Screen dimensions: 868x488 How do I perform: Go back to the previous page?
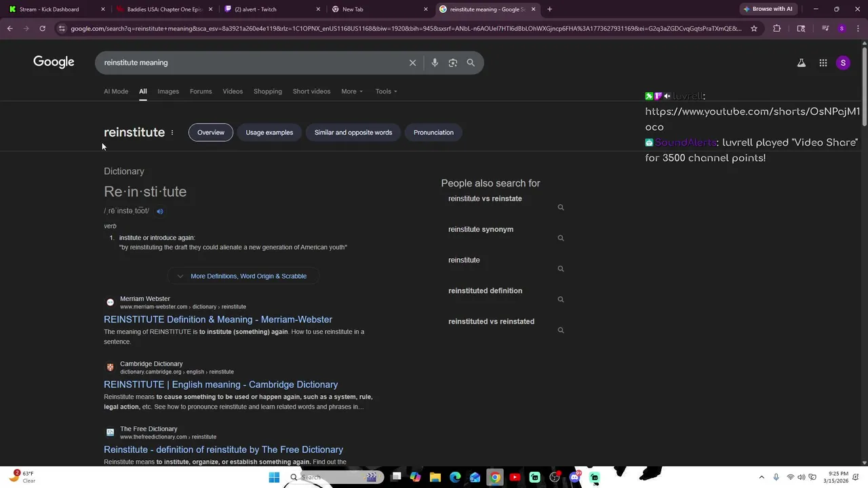[x=9, y=28]
